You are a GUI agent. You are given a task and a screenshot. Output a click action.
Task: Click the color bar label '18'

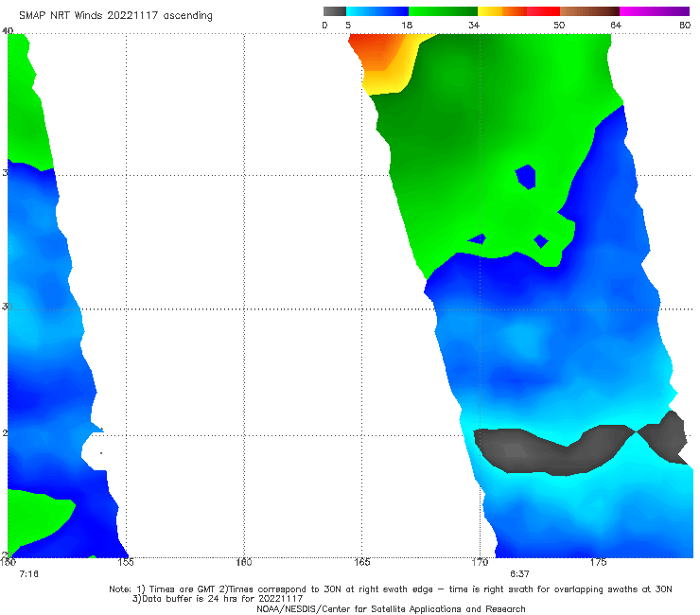click(407, 26)
